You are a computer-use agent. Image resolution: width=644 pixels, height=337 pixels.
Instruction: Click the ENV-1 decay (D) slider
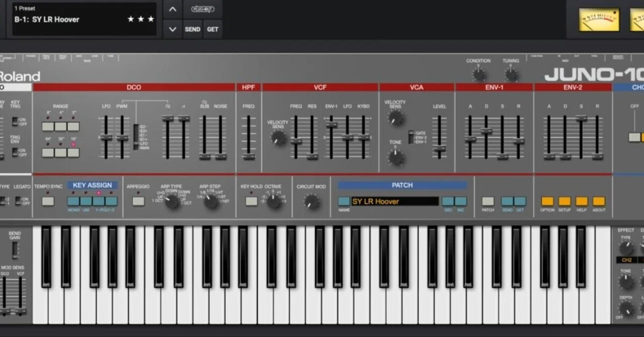[x=486, y=137]
